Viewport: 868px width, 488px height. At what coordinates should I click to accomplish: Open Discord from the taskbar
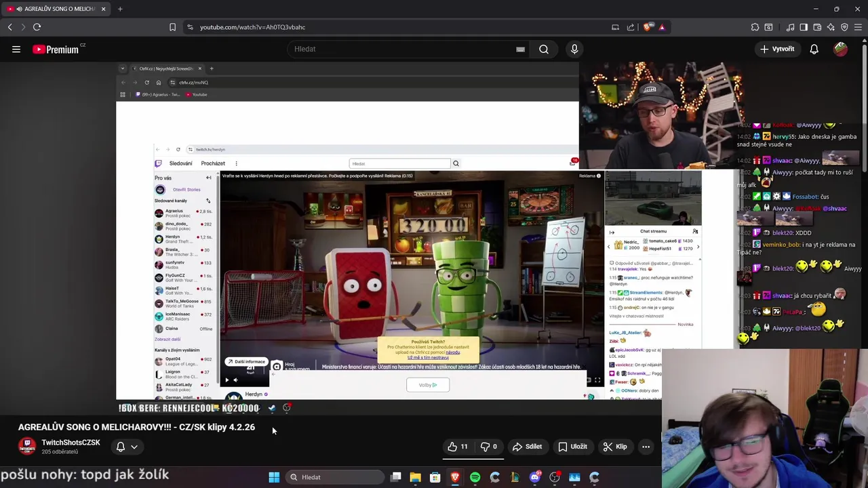click(534, 477)
